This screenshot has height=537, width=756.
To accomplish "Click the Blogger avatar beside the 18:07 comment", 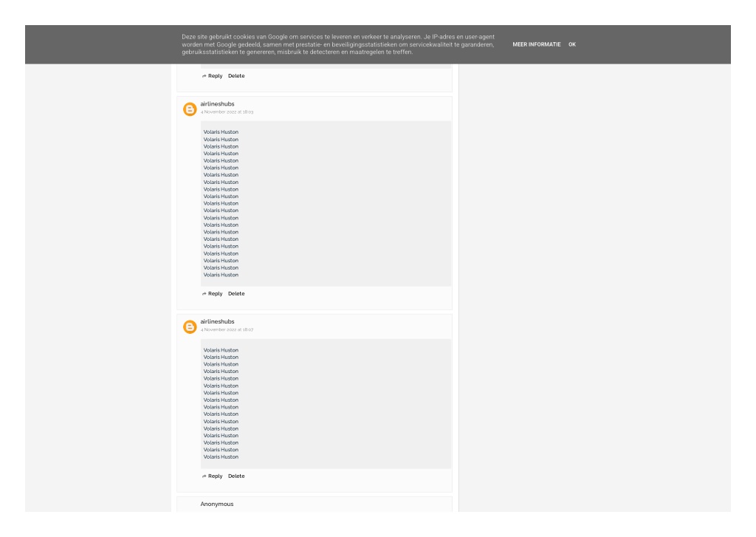I will tap(190, 326).
